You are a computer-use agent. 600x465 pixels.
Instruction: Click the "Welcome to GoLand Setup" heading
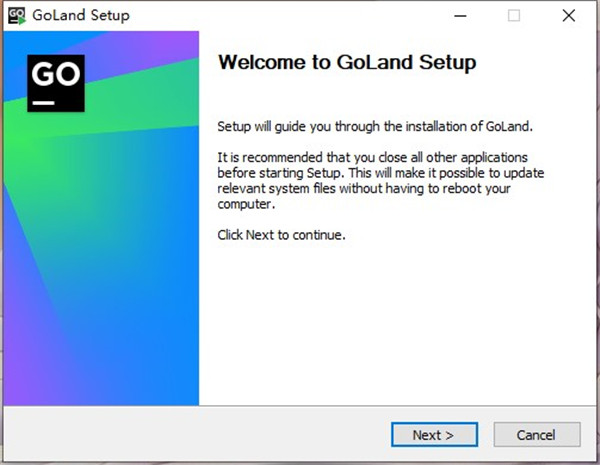click(x=346, y=63)
